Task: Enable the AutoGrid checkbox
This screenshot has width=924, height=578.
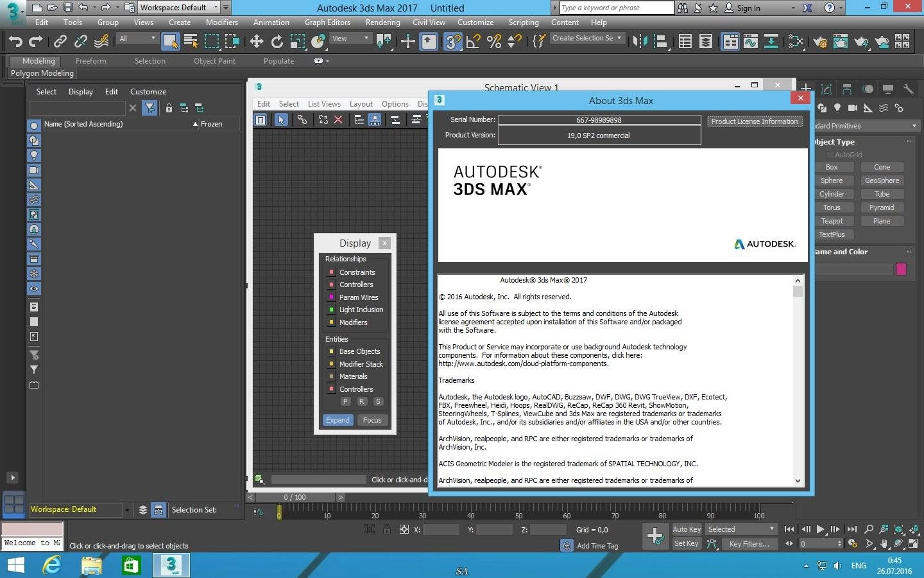Action: (x=830, y=155)
